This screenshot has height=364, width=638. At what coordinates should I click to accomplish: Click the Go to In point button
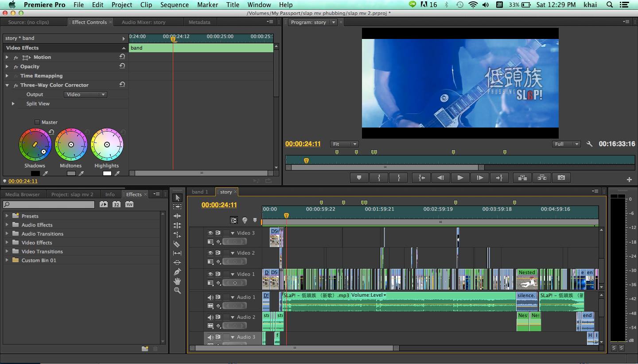(421, 178)
